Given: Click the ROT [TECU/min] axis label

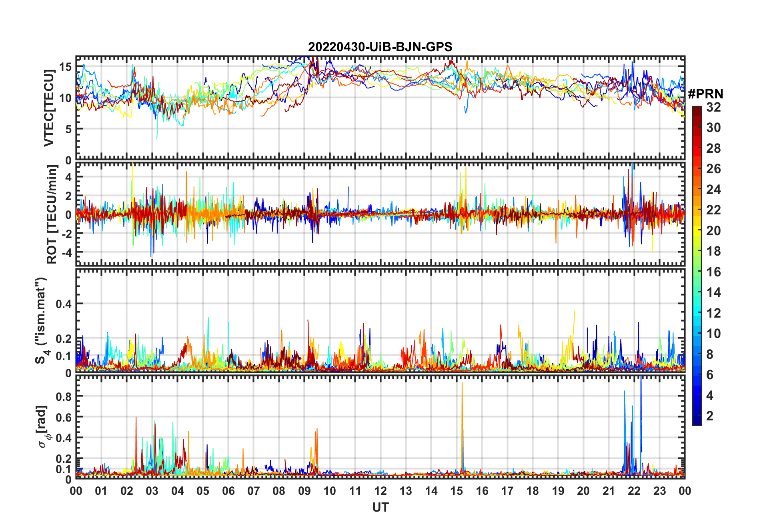Looking at the screenshot, I should tap(52, 214).
